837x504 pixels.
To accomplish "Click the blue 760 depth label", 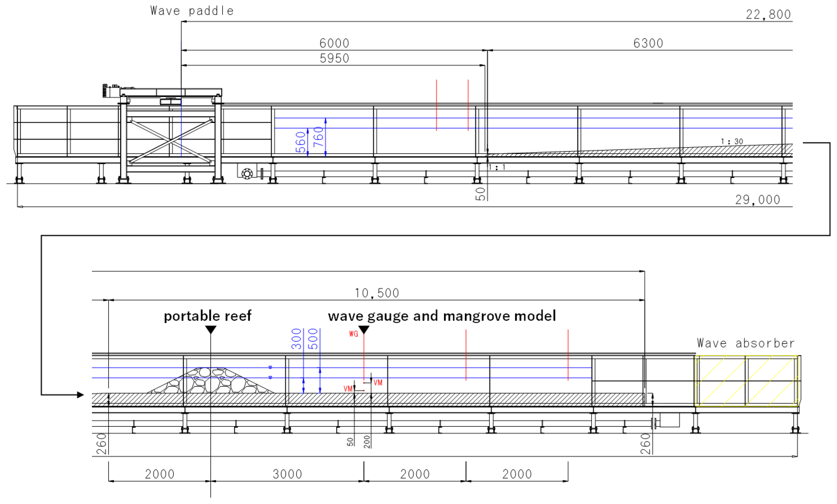I will coord(318,137).
